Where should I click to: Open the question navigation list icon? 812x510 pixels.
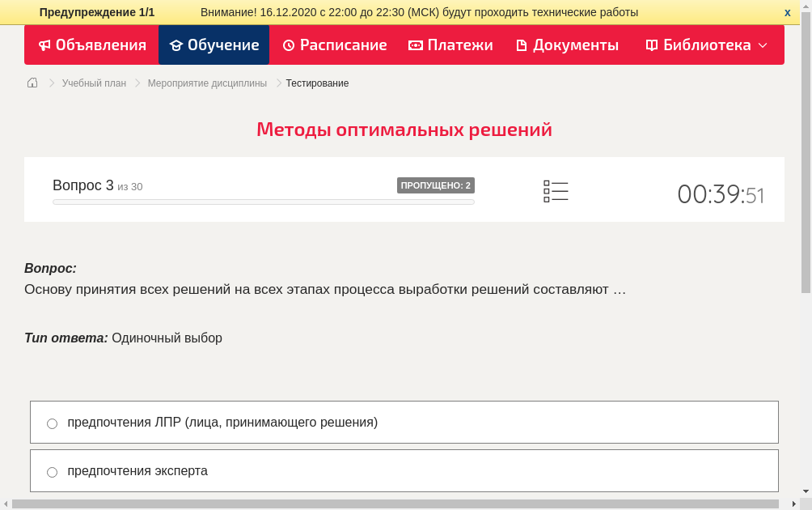556,191
